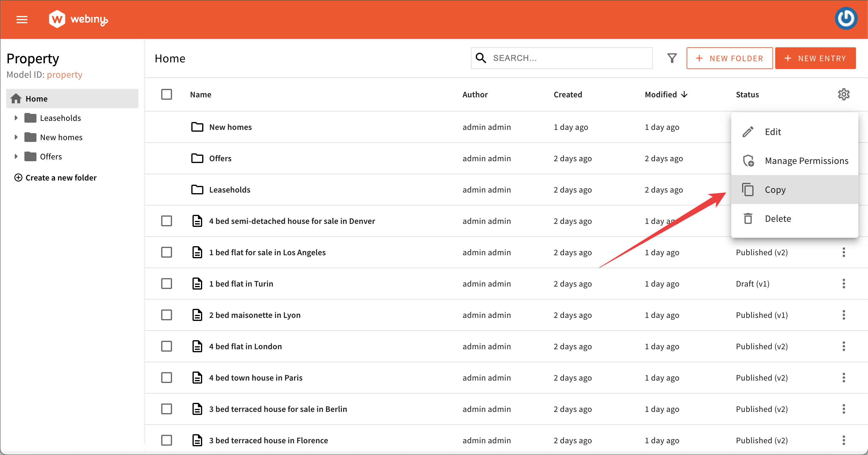Open table column settings gear

pos(843,94)
